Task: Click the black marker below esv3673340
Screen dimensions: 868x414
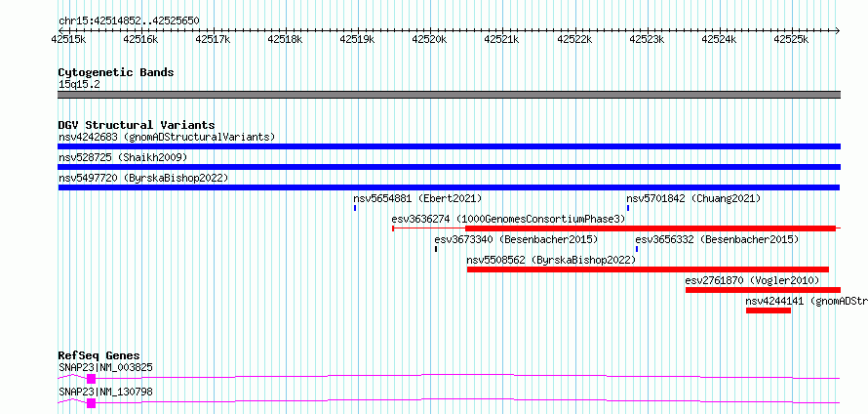Action: click(x=436, y=249)
